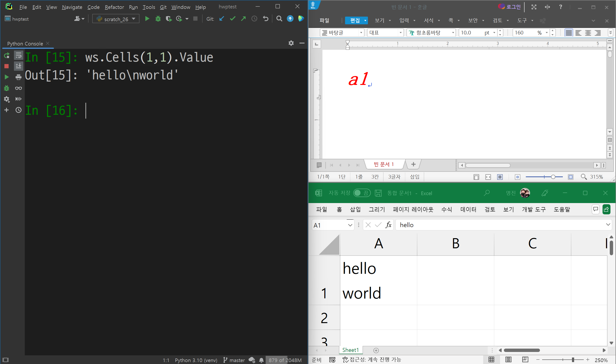The image size is (616, 364).
Task: Open Search Everywhere magnifier icon in PyCharm
Action: (x=279, y=19)
